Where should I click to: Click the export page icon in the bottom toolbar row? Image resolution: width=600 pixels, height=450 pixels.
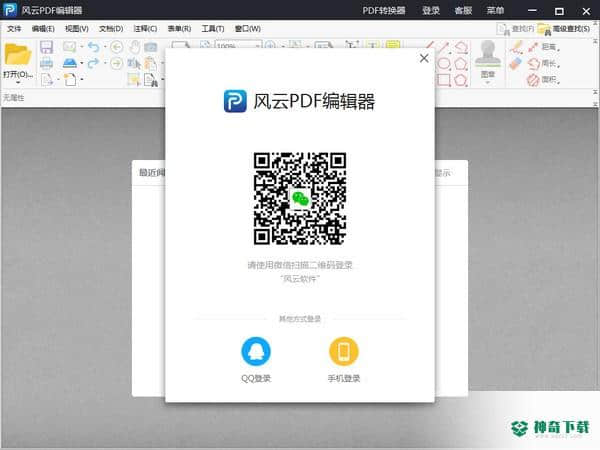click(47, 80)
